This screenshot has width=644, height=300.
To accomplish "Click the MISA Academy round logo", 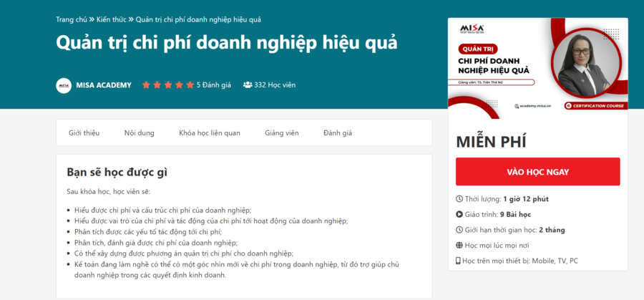I will (64, 85).
